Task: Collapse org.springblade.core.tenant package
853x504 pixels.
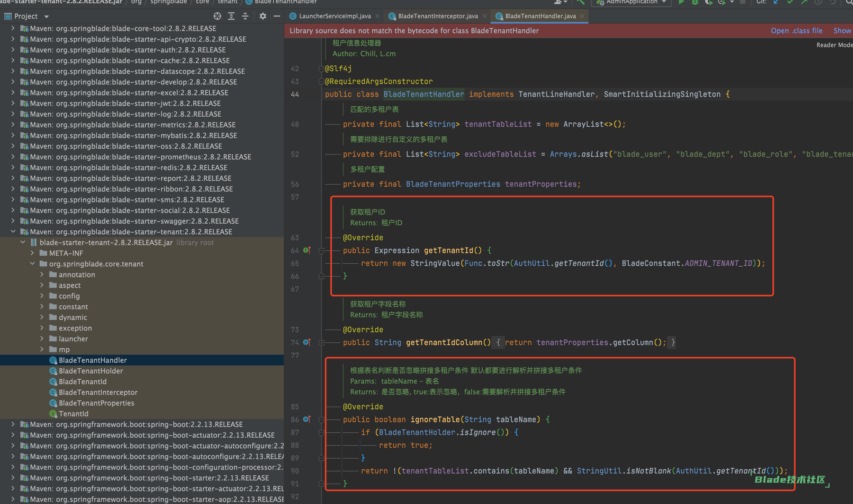Action: [32, 264]
